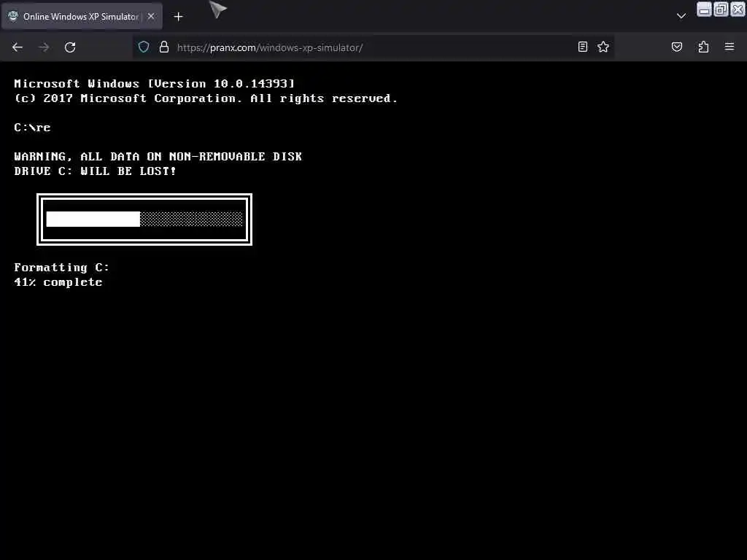Open a new tab with plus button
The image size is (747, 560).
click(178, 17)
